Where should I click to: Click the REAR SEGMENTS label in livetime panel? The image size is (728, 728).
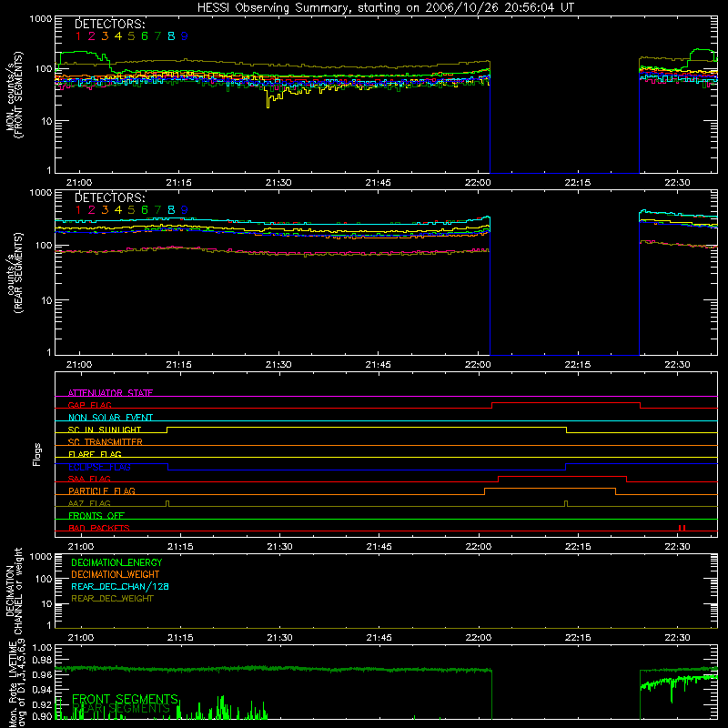[x=122, y=709]
